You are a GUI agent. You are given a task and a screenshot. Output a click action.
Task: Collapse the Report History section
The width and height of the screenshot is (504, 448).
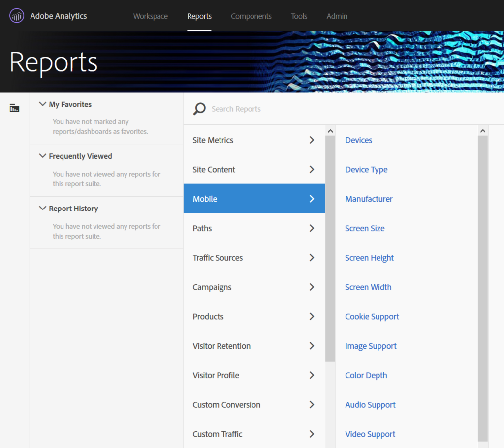[x=43, y=209]
